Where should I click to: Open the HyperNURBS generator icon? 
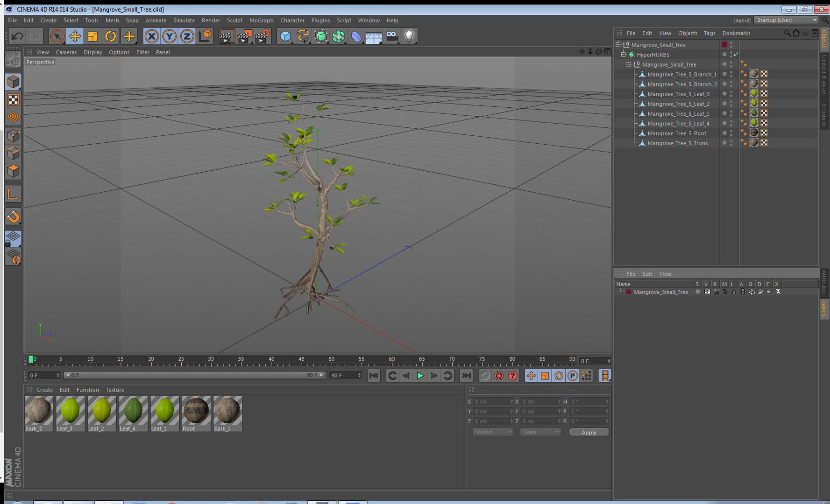click(x=321, y=36)
